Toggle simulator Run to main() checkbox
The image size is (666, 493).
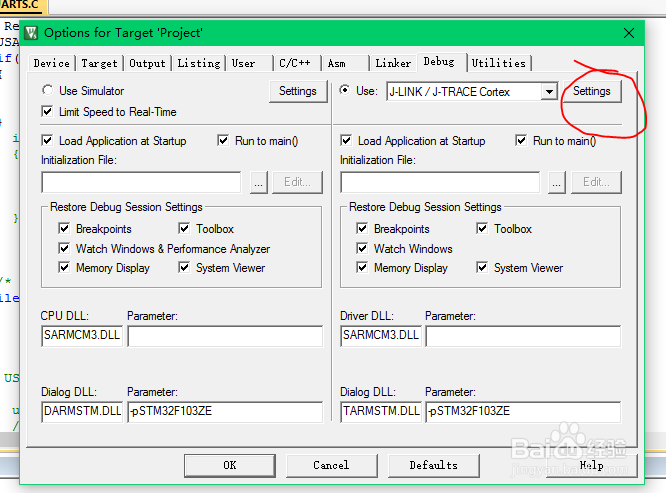[x=223, y=141]
